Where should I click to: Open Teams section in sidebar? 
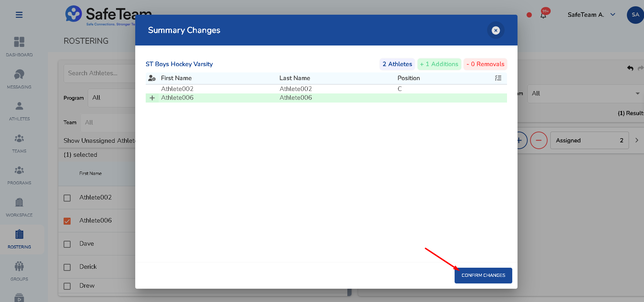pos(19,143)
